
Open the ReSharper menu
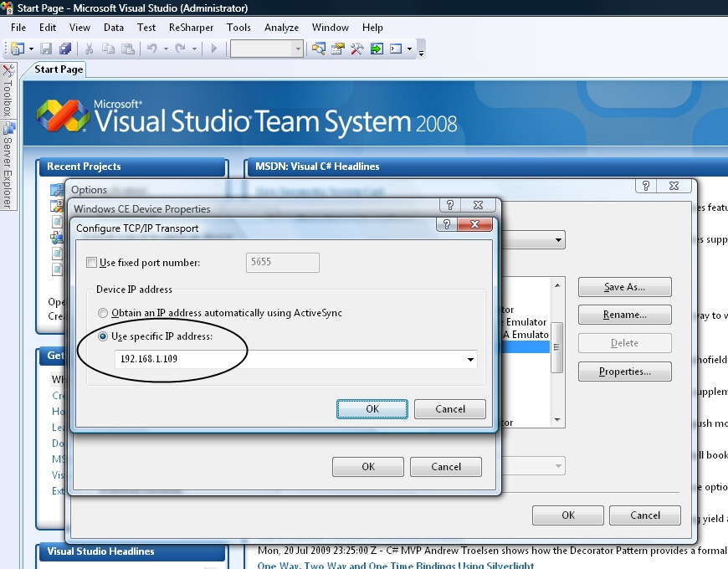(191, 28)
